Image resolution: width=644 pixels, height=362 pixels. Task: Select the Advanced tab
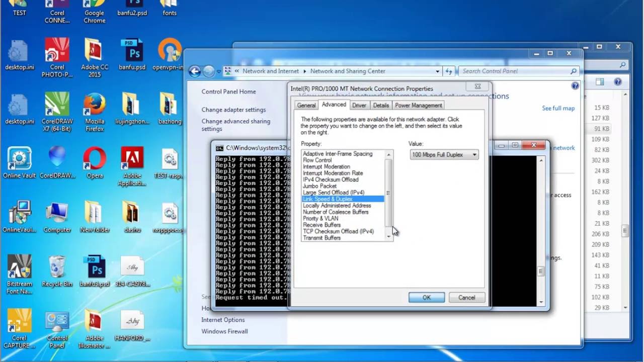[x=334, y=105]
